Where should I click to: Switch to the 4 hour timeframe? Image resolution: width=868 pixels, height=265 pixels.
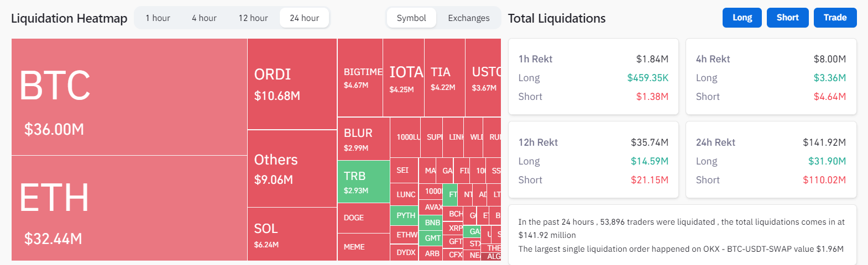pyautogui.click(x=204, y=18)
